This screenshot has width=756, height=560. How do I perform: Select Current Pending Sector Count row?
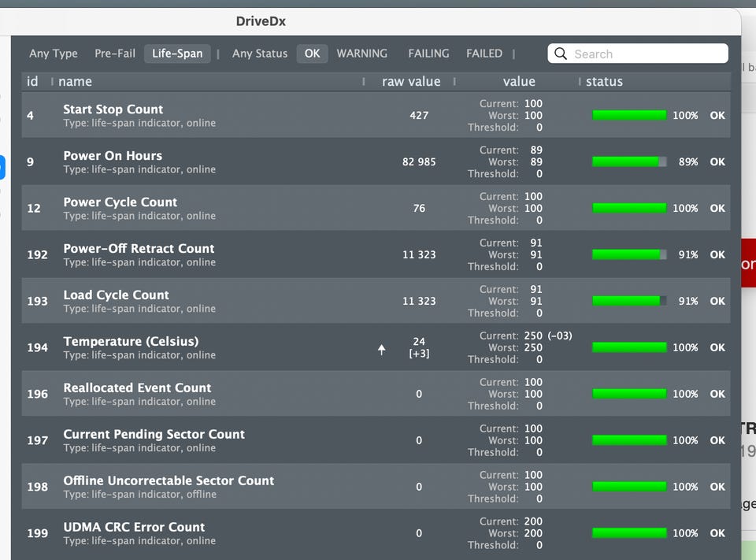[376, 440]
